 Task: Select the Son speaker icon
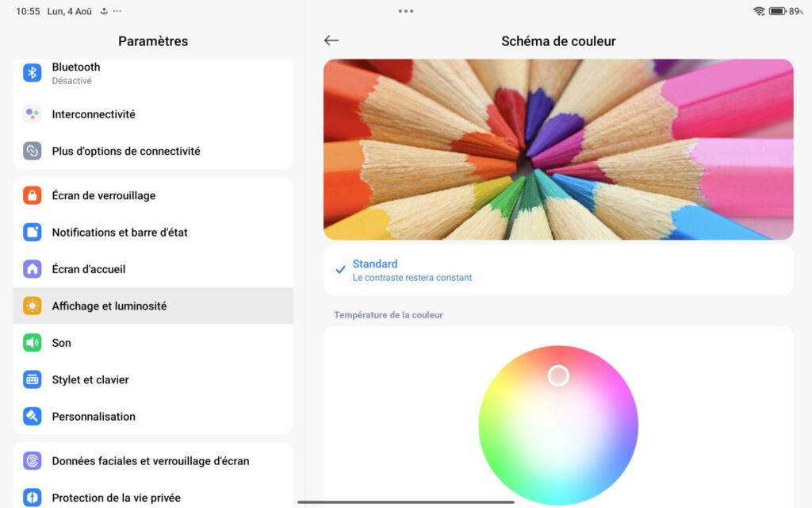click(x=32, y=342)
